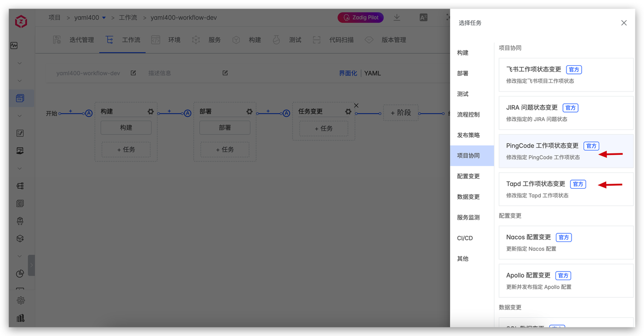This screenshot has height=336, width=644.
Task: Switch to the 代码扫描 tab
Action: click(333, 40)
